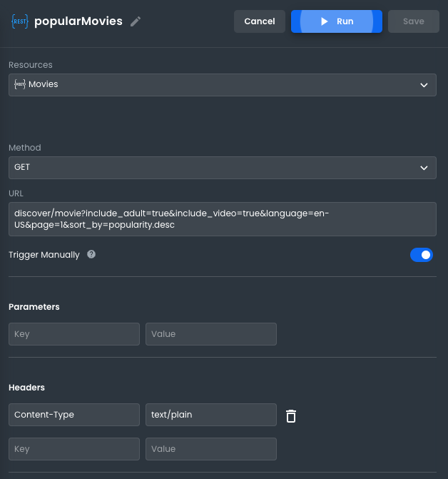This screenshot has width=448, height=479.
Task: Expand the Resources chevron arrow
Action: click(x=424, y=85)
